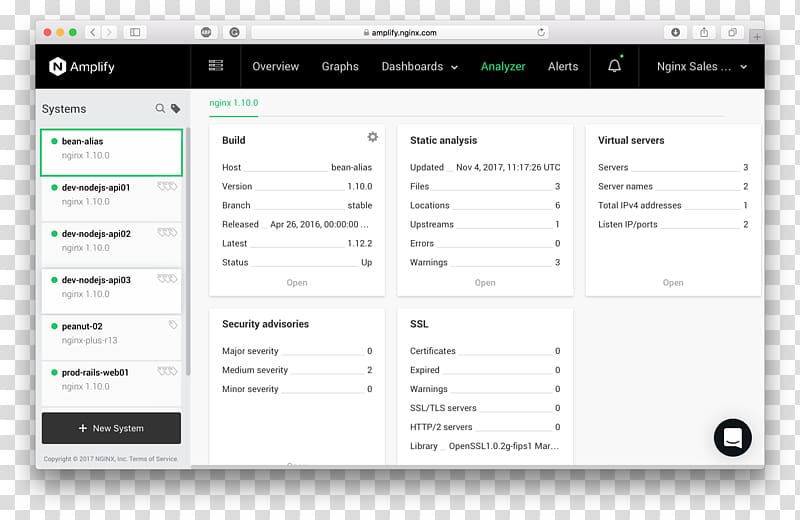The image size is (800, 520).
Task: Click the Medium severity row
Action: (x=297, y=370)
